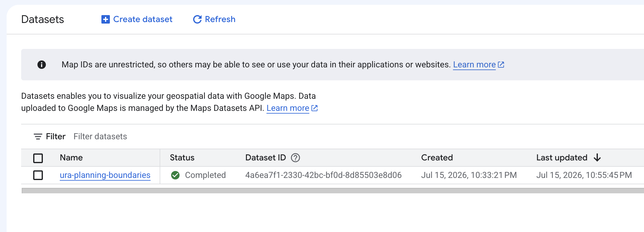Click the Dataset ID help question-mark icon

coord(295,158)
